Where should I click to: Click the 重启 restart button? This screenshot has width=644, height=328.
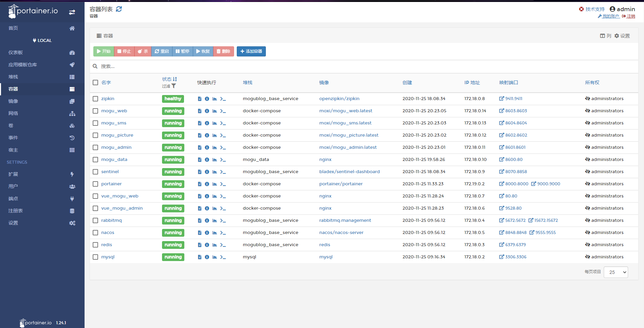[162, 51]
